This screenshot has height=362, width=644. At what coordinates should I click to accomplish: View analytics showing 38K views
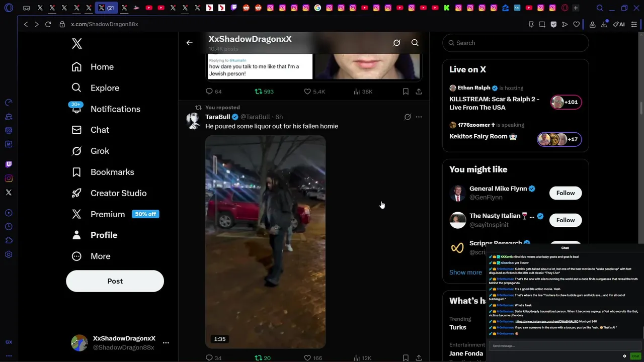(362, 92)
